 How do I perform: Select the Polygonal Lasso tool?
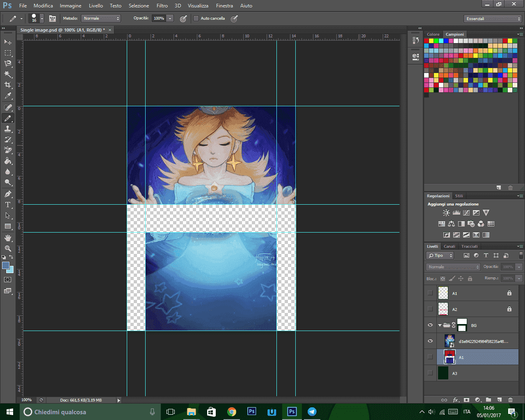pos(8,64)
